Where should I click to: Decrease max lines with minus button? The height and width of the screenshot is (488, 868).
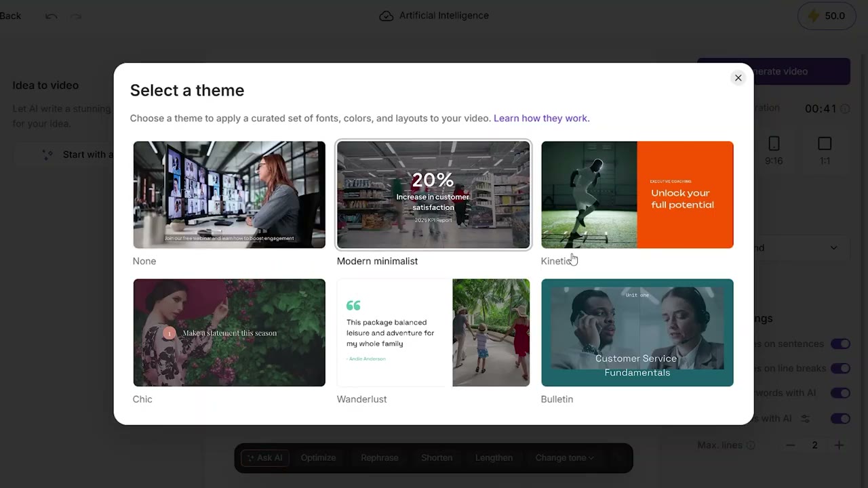(x=790, y=445)
